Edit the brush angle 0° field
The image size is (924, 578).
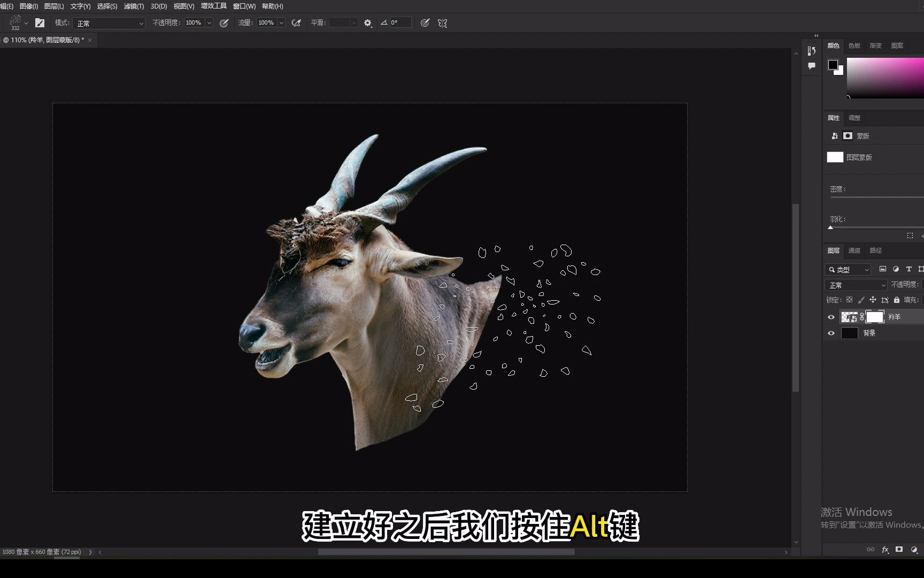point(401,22)
